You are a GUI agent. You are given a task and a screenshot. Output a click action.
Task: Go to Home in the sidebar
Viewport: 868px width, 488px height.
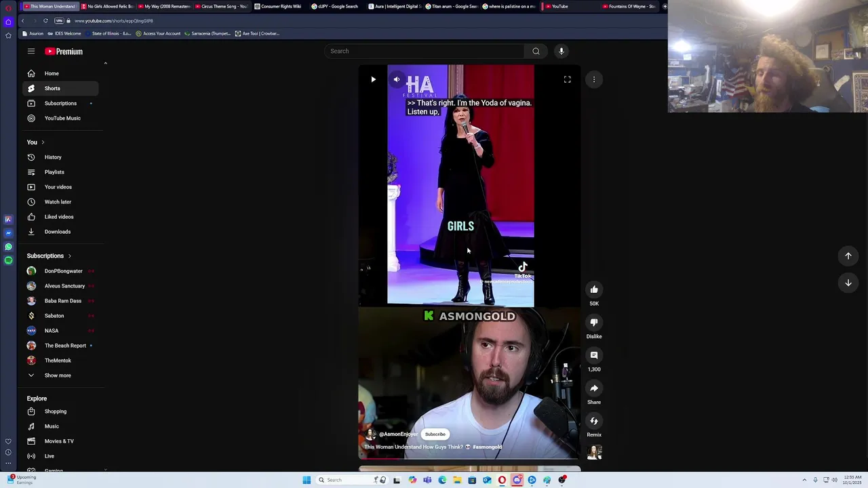(x=60, y=73)
